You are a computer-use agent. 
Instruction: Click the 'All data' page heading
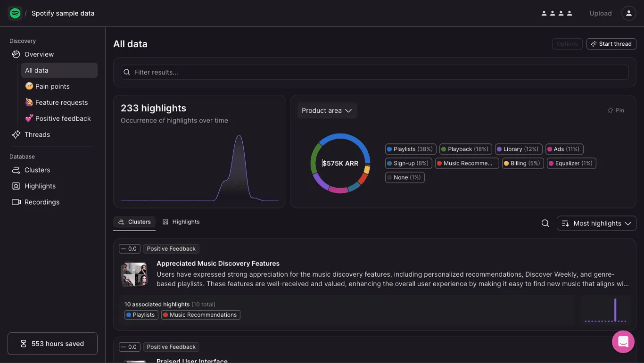131,44
